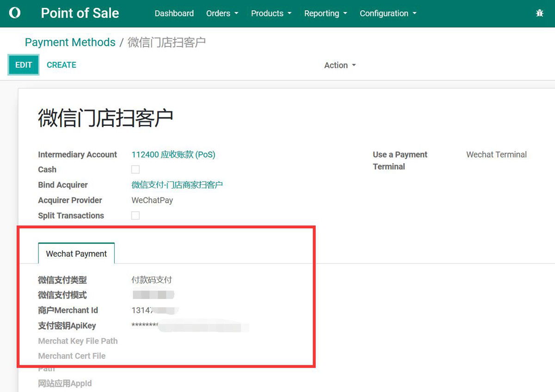Click the Intermediary Account label

[x=78, y=154]
